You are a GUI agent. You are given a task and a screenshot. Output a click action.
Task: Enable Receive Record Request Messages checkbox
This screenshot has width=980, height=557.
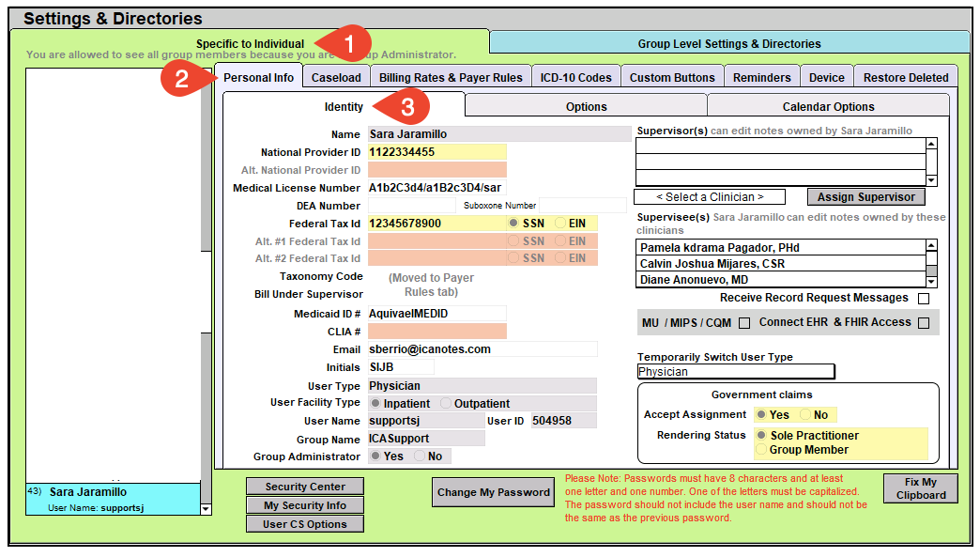[x=924, y=299]
